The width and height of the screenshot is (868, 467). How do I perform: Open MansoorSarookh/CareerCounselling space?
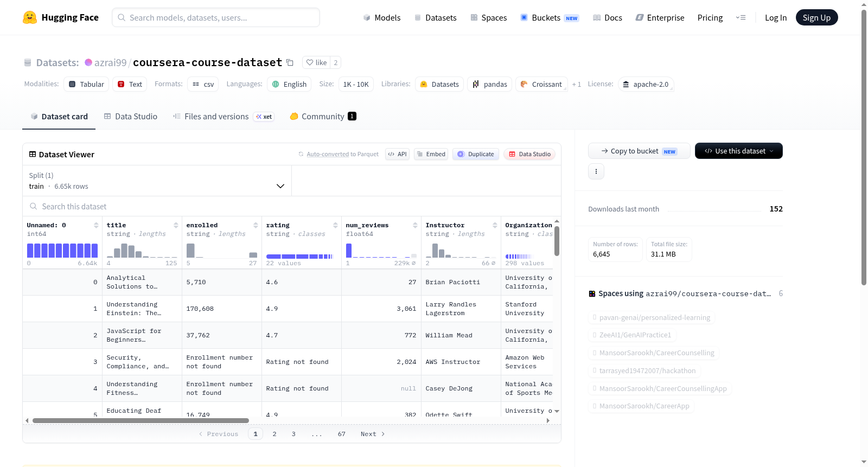coord(653,353)
